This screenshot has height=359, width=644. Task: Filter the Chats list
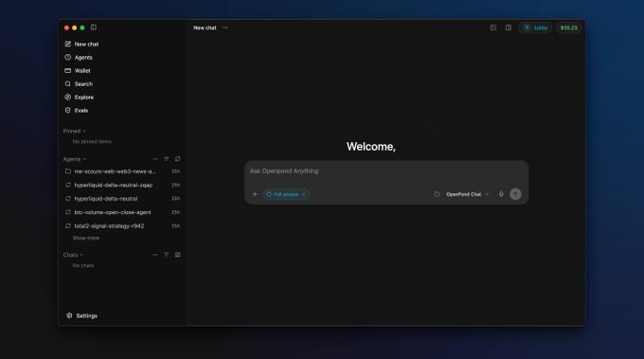167,255
